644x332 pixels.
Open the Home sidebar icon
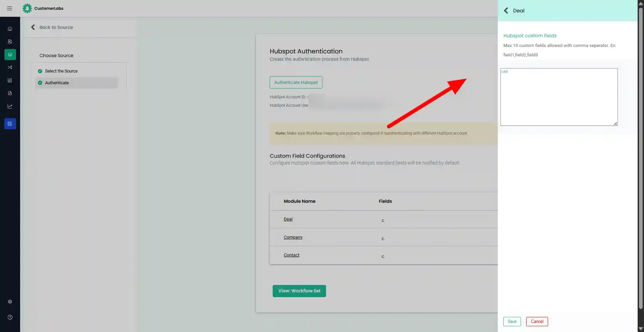tap(10, 29)
